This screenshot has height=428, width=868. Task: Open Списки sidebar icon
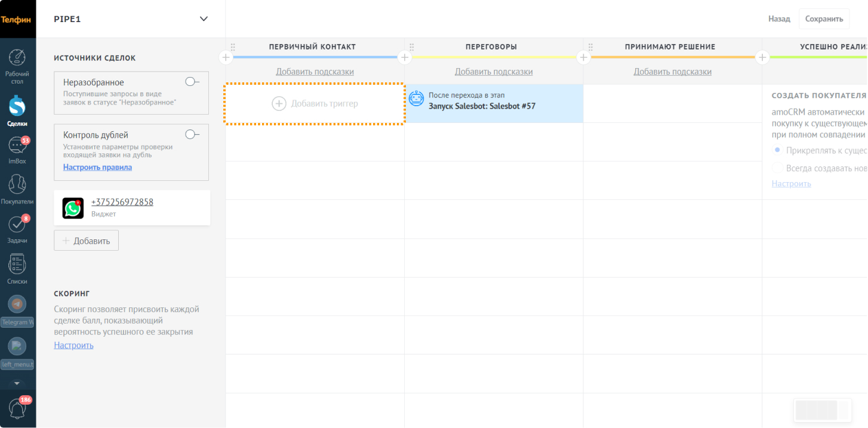[17, 264]
